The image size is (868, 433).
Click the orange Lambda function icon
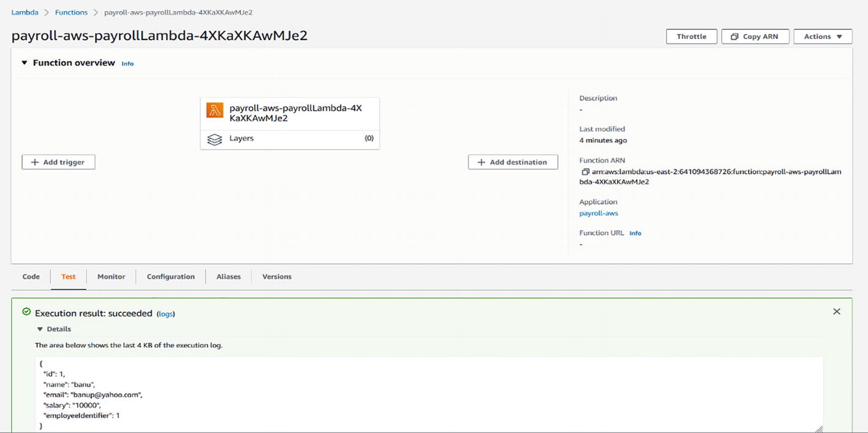click(215, 110)
